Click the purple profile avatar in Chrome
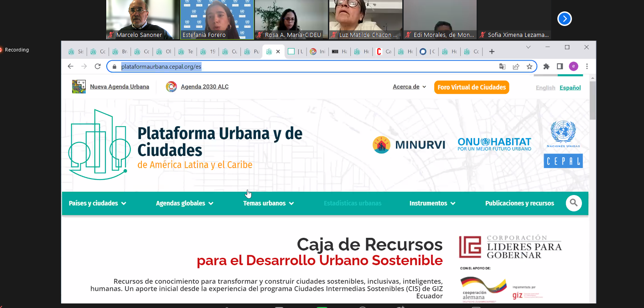 point(573,67)
